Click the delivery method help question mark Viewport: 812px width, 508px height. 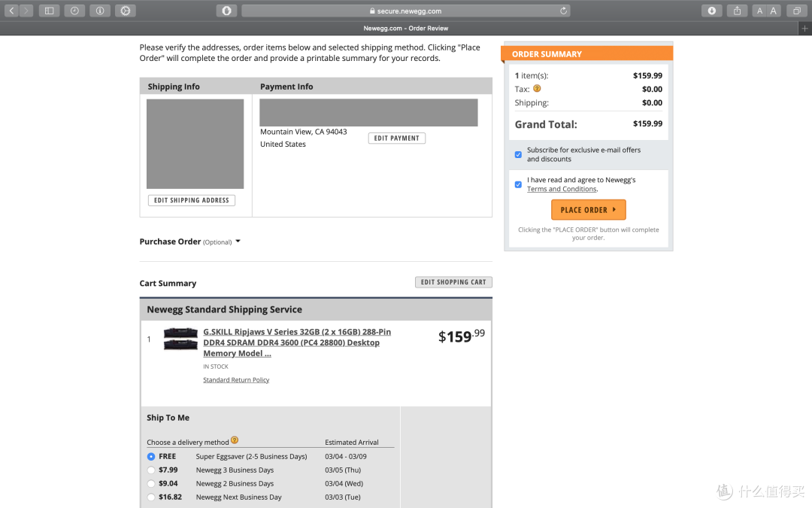235,440
